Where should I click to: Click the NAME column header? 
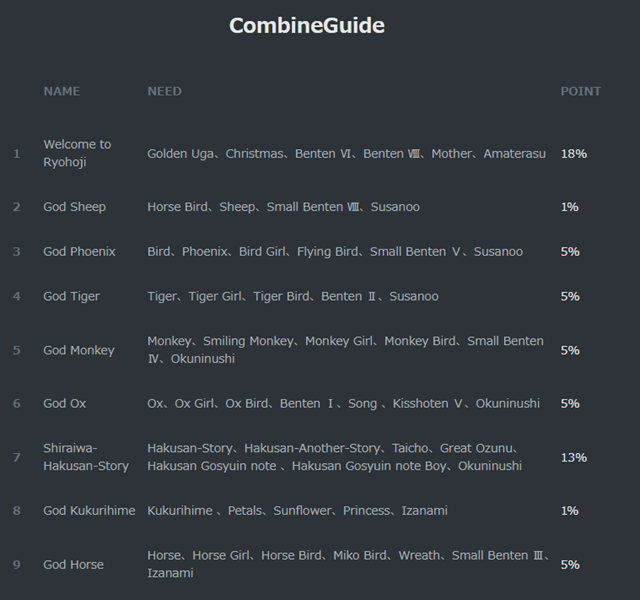[61, 91]
